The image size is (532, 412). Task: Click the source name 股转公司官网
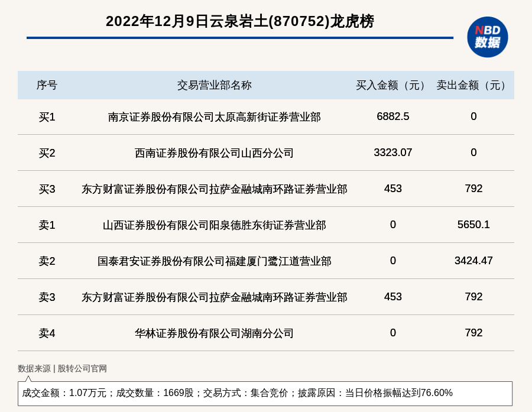82,369
